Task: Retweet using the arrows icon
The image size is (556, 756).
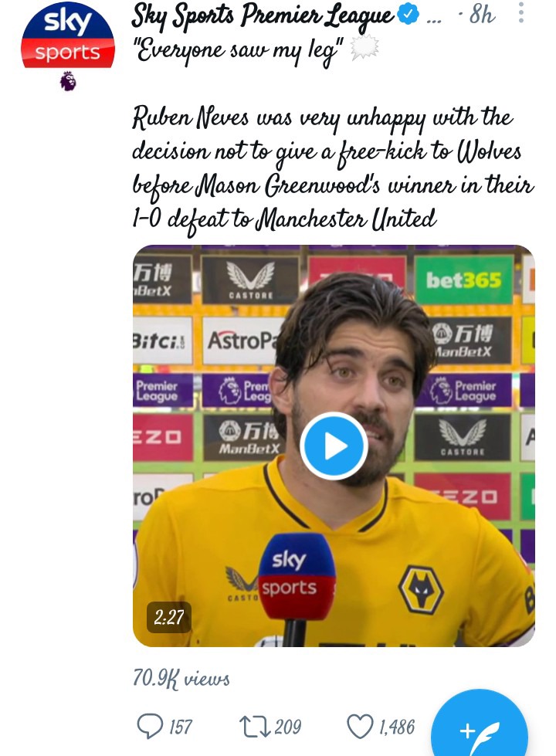Action: point(255,727)
